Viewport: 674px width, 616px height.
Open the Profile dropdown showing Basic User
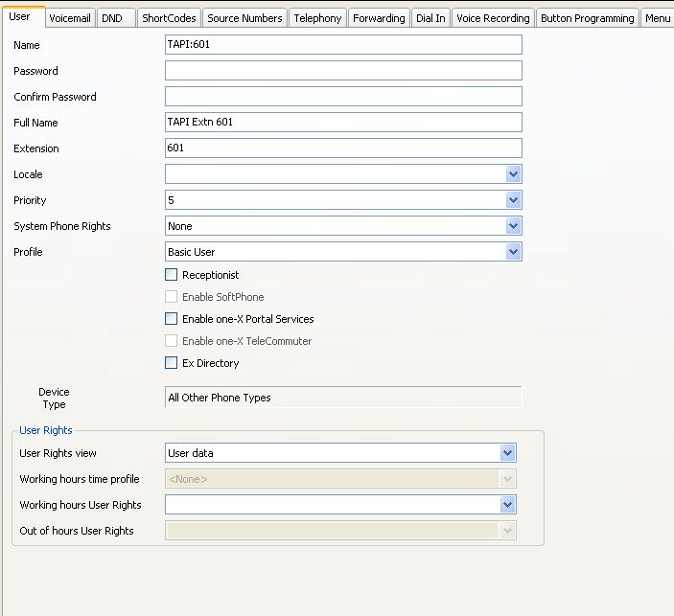tap(514, 252)
